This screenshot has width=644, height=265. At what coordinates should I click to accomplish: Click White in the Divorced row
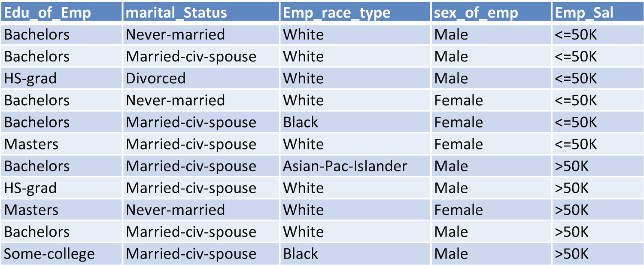(x=303, y=78)
